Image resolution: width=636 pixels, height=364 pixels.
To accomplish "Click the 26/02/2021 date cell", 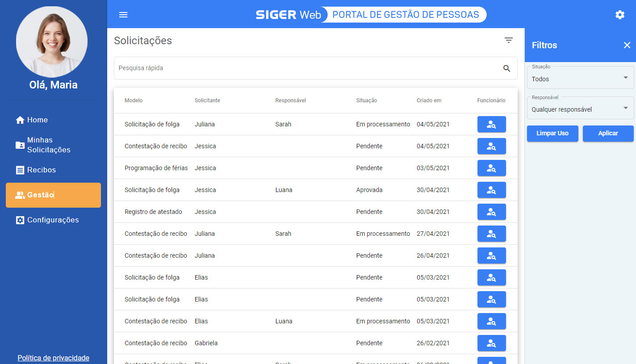I will [433, 343].
